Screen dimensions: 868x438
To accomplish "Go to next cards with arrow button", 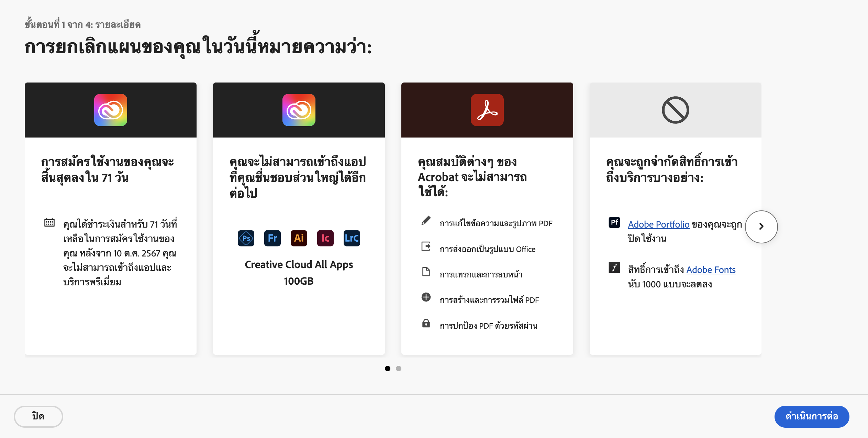I will (x=761, y=227).
